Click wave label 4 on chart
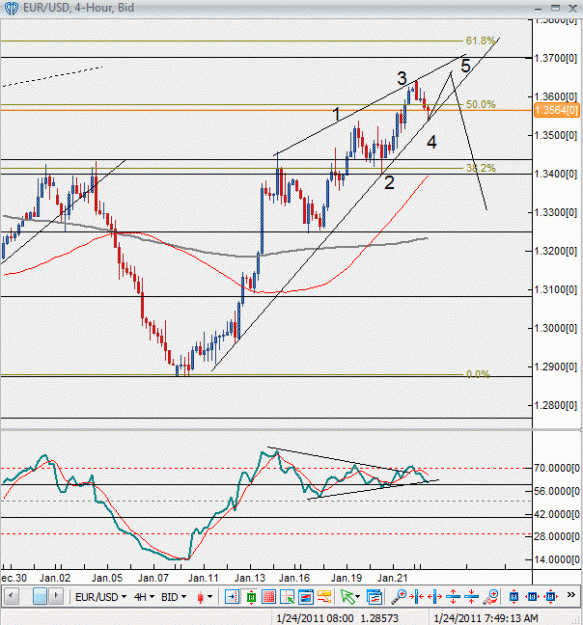The width and height of the screenshot is (583, 625). pyautogui.click(x=431, y=142)
